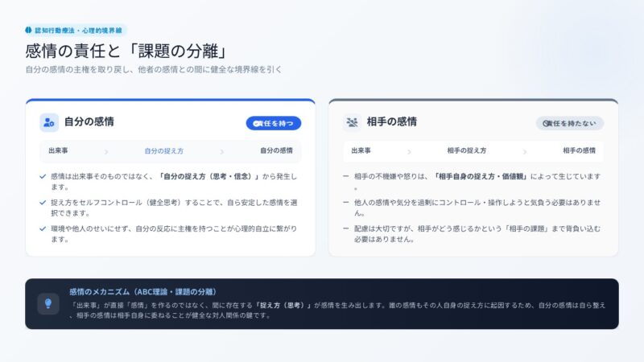
Task: Click the 相手の感情 step ending the flow
Action: coord(579,150)
